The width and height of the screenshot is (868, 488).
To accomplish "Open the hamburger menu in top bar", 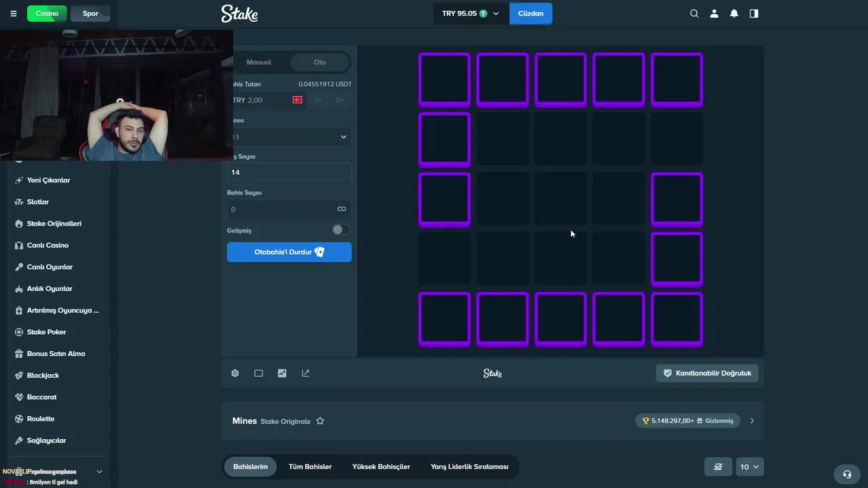I will [x=14, y=14].
